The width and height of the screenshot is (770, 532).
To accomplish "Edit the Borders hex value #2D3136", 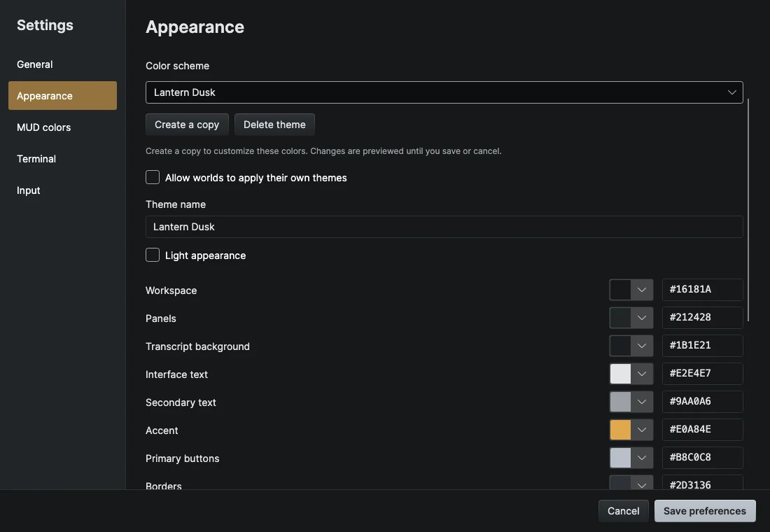I will pyautogui.click(x=702, y=484).
